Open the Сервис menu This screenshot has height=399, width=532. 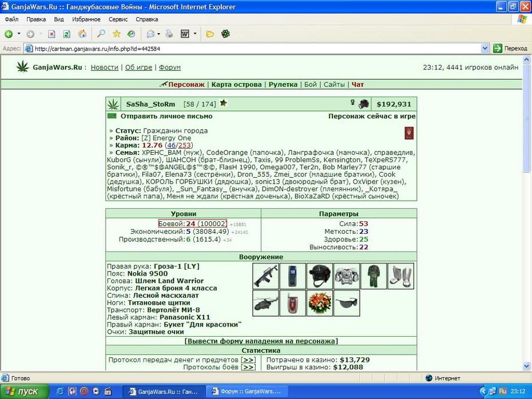pyautogui.click(x=118, y=19)
